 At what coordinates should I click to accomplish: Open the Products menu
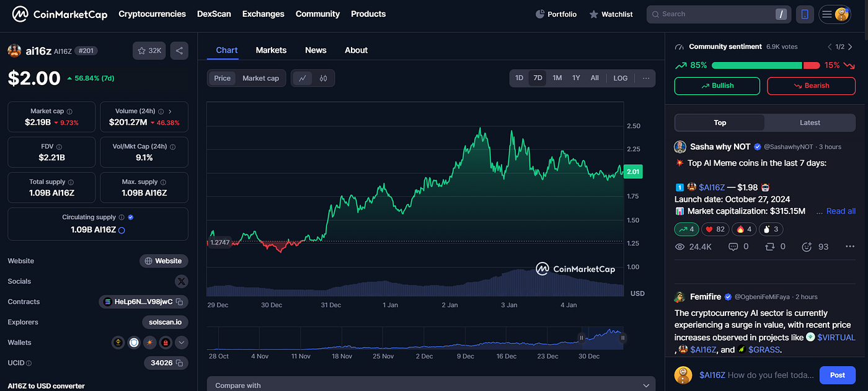point(368,14)
